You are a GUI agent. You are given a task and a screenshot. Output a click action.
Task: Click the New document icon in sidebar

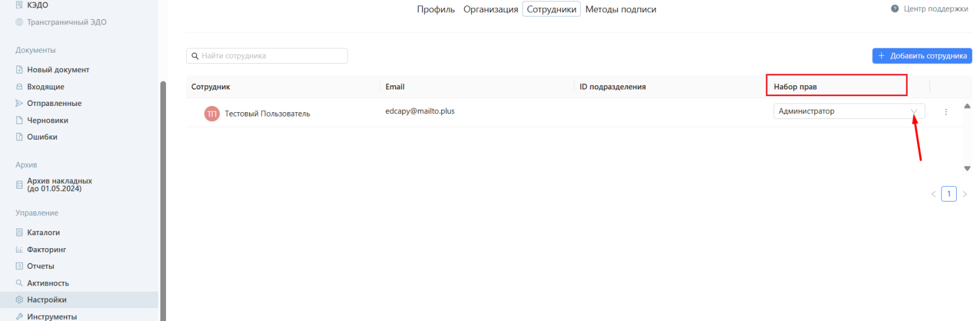point(19,70)
